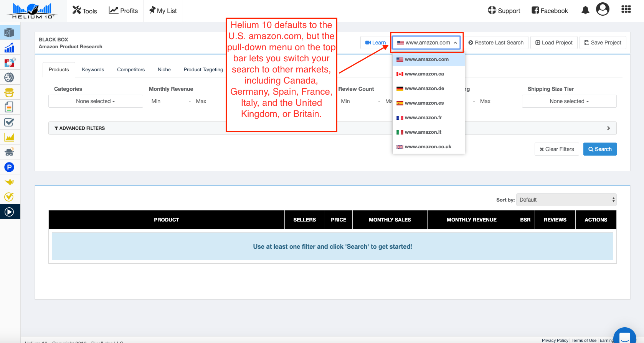644x343 pixels.
Task: Select www.amazon.co.uk from marketplace list
Action: 428,147
